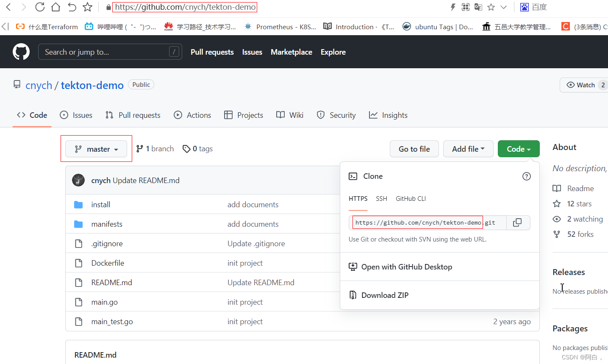Select the Issues repository tab

(76, 115)
